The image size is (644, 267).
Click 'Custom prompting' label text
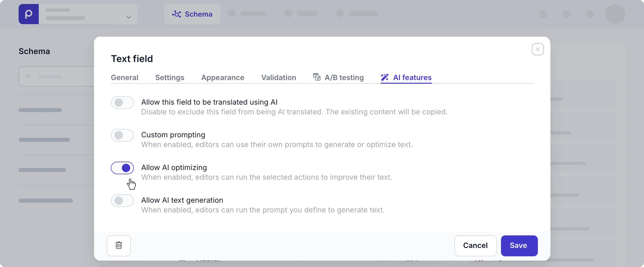click(173, 135)
